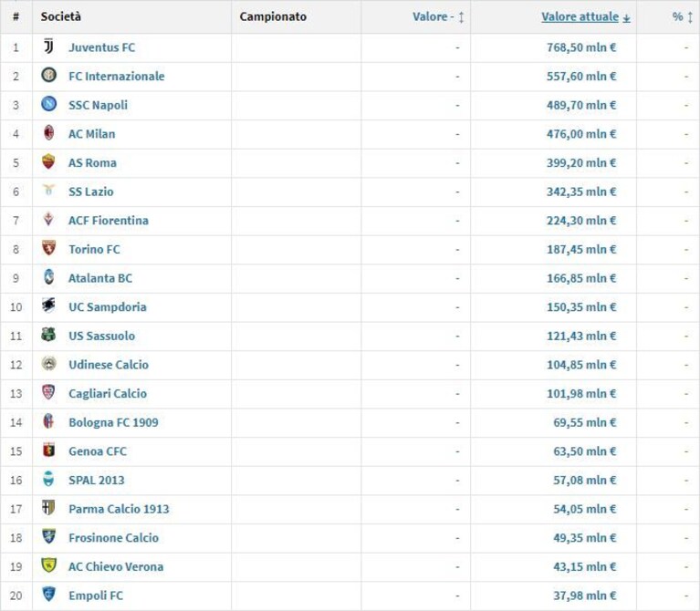The width and height of the screenshot is (700, 611).
Task: Open Empoli FC value 37,98 mln € link
Action: [x=585, y=595]
